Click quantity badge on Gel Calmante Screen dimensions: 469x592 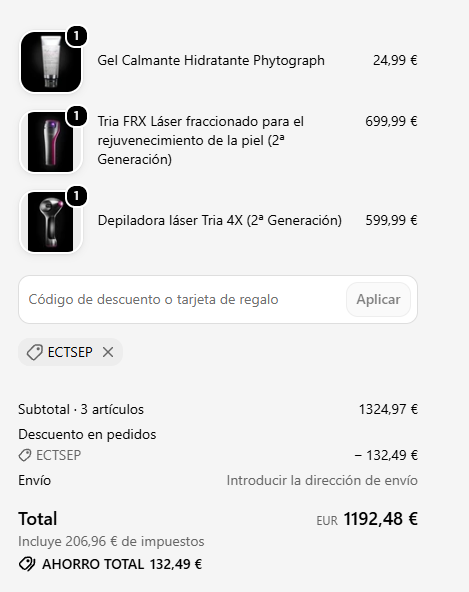pos(77,36)
